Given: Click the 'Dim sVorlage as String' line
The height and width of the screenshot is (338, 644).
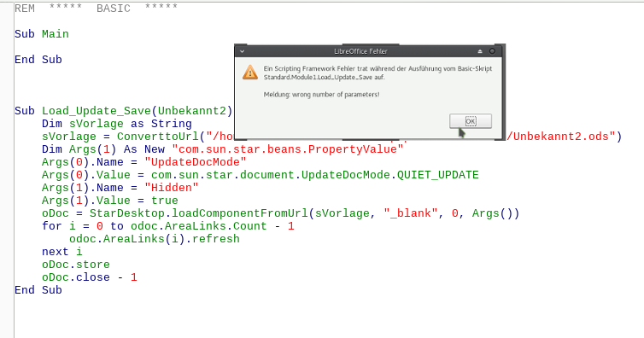Looking at the screenshot, I should pos(117,124).
